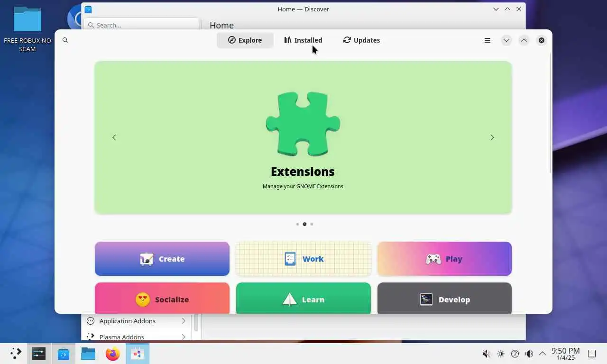Click Discover window title bar icon

click(x=88, y=9)
